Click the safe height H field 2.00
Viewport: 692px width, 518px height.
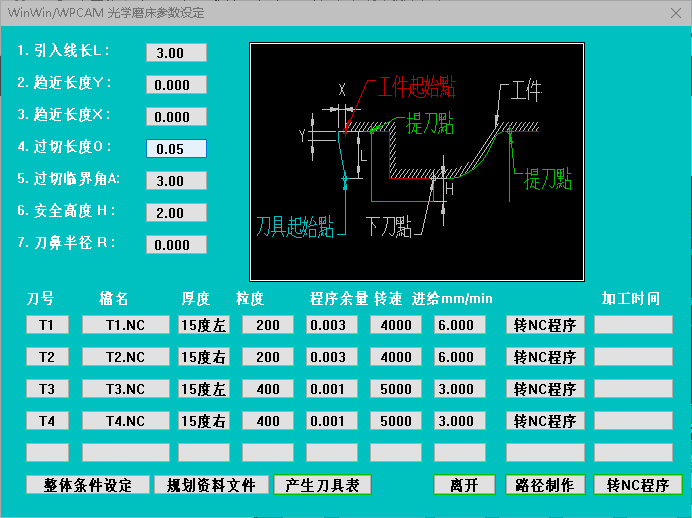(x=177, y=213)
